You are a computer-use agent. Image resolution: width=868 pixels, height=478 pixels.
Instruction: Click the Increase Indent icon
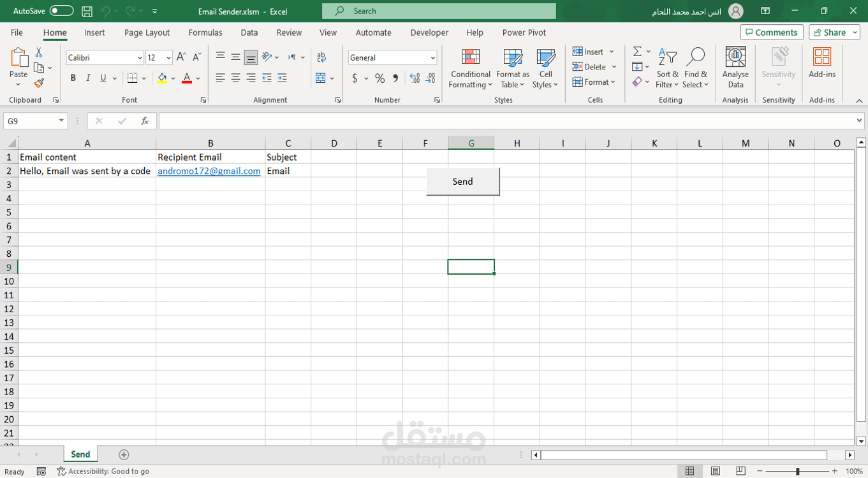[282, 78]
